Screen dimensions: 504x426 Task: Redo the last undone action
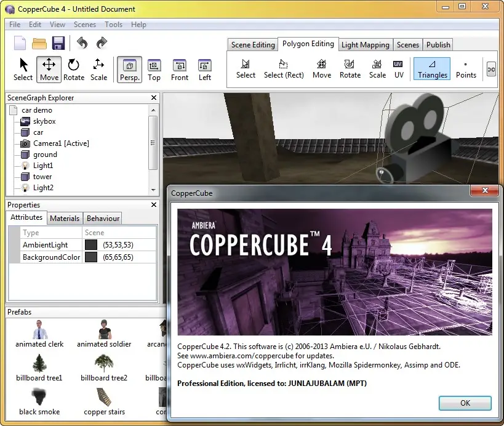(102, 42)
